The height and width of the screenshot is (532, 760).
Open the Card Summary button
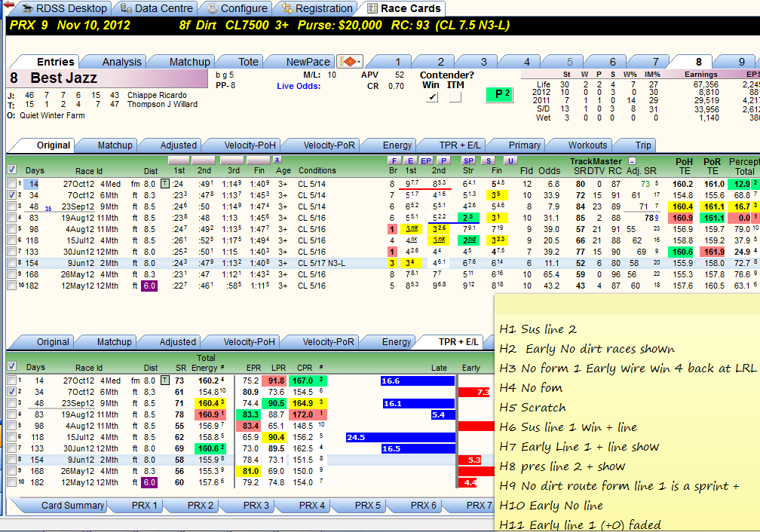coord(72,506)
